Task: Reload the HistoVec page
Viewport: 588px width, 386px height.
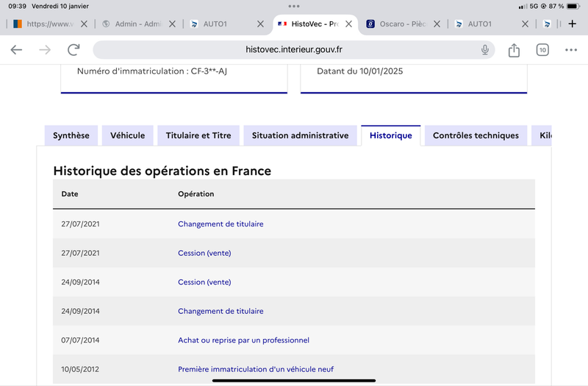Action: [73, 49]
